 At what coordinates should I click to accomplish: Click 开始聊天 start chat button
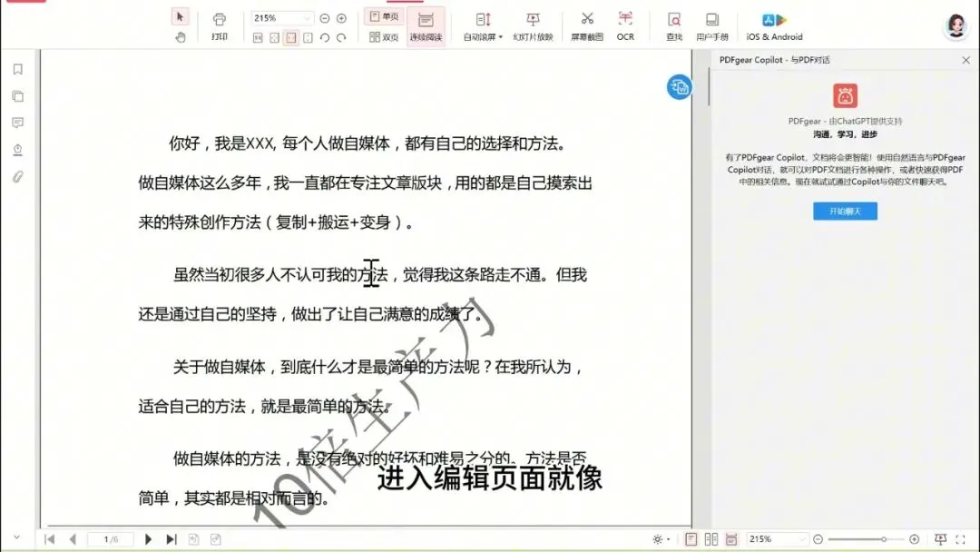(845, 212)
